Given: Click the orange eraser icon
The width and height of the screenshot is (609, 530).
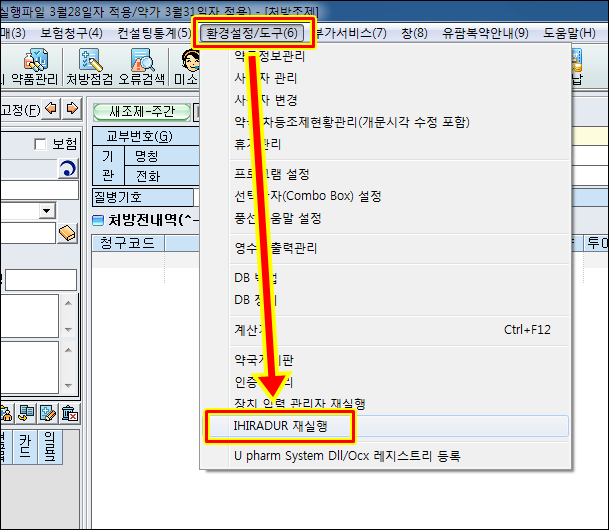Looking at the screenshot, I should click(67, 233).
